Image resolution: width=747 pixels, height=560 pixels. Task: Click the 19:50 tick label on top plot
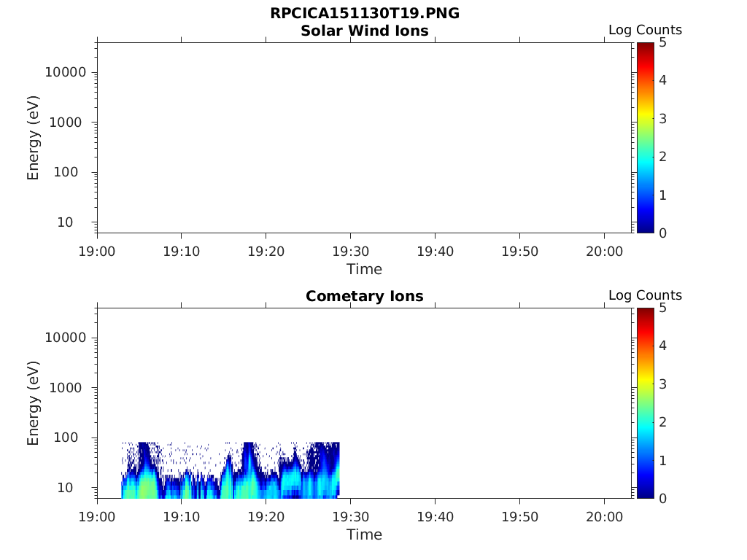coord(519,252)
